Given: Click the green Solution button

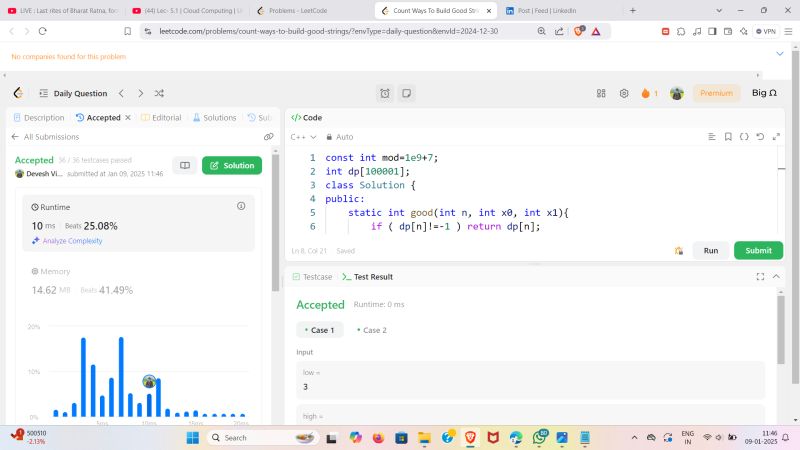Looking at the screenshot, I should [232, 165].
